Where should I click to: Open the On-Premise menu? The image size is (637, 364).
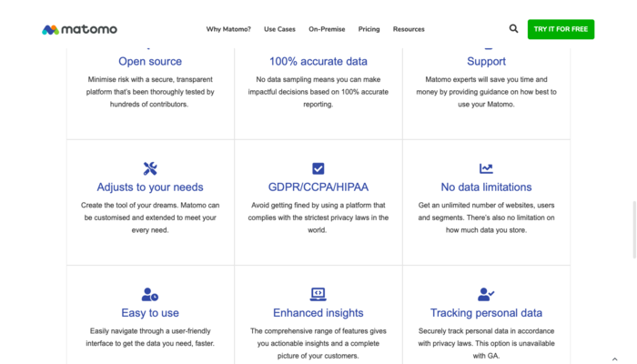click(x=327, y=29)
